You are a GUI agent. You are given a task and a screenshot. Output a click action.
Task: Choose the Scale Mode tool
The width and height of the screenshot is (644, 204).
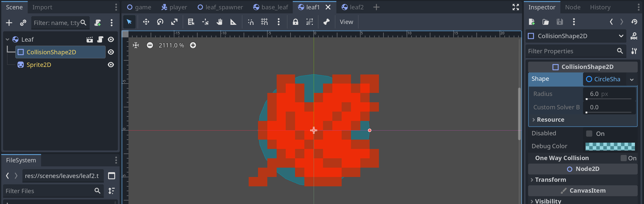click(174, 22)
